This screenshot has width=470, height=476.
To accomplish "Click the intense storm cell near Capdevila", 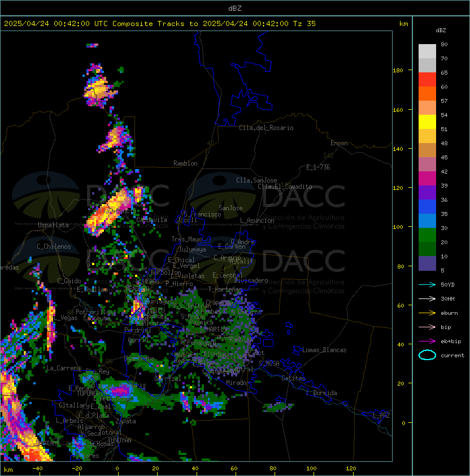I will click(x=109, y=213).
